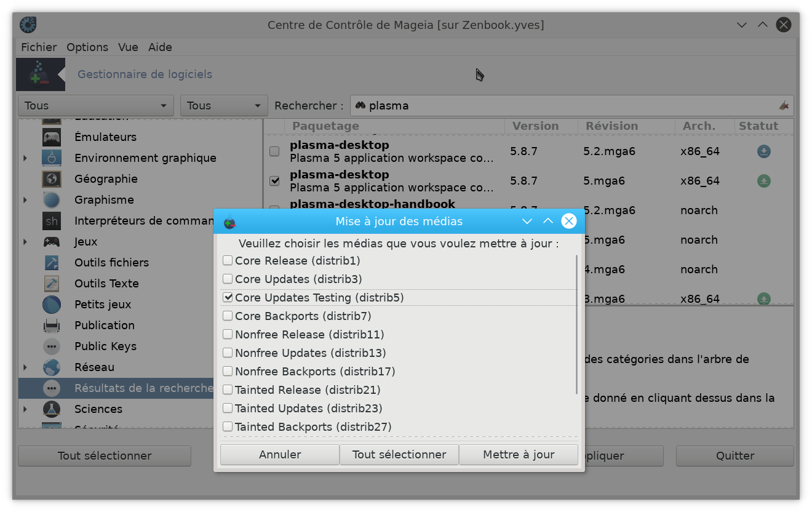The image size is (812, 512).
Task: Sort by the Arch. column header
Action: (x=705, y=126)
